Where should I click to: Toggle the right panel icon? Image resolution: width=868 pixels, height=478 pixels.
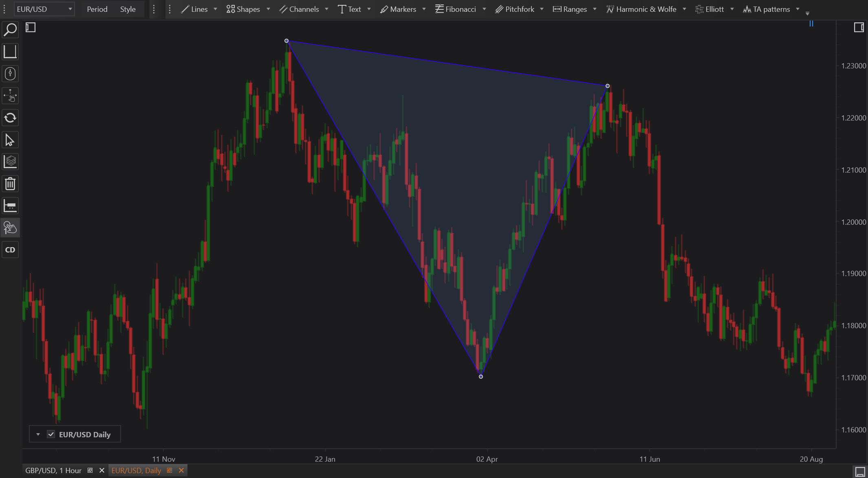[859, 27]
